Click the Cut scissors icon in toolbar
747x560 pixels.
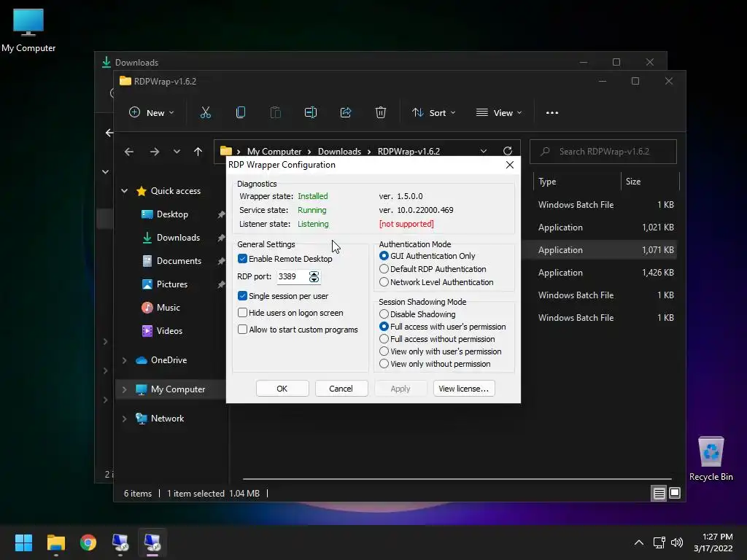point(205,113)
